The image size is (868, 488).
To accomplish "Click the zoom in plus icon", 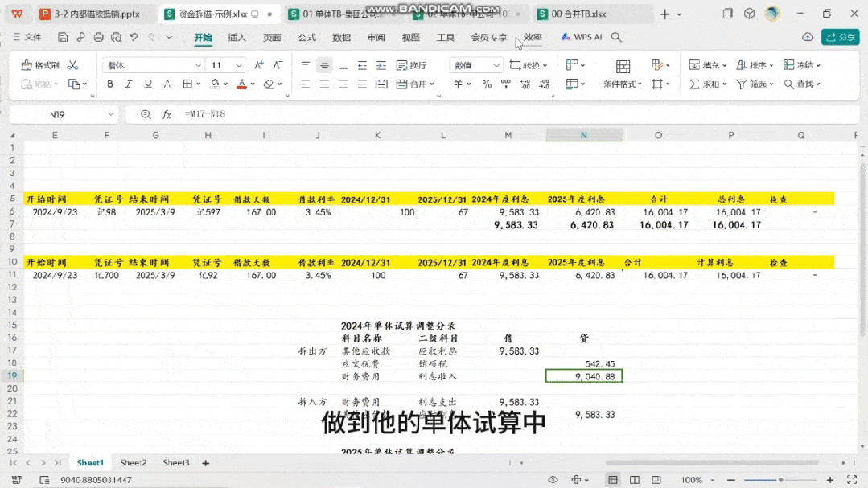I will point(830,480).
